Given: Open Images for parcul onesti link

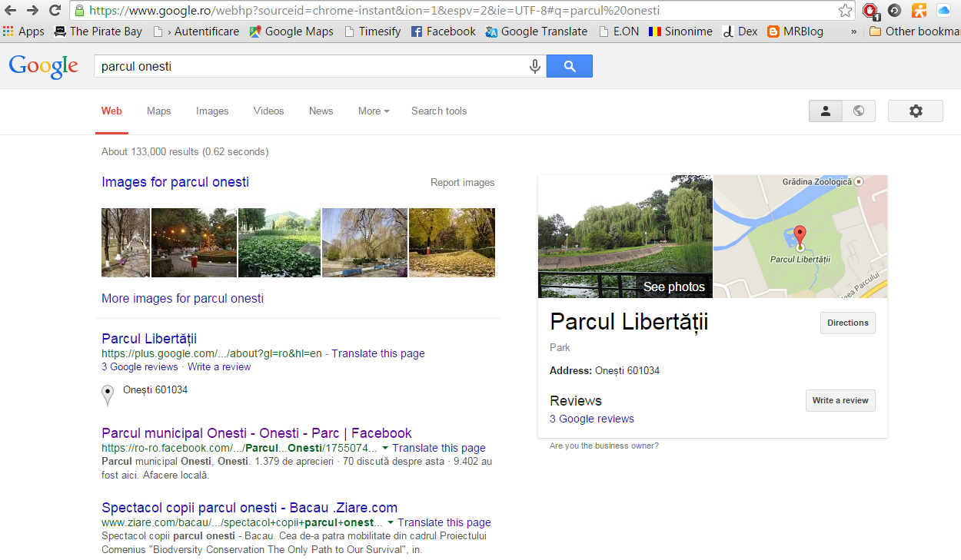Looking at the screenshot, I should point(175,182).
